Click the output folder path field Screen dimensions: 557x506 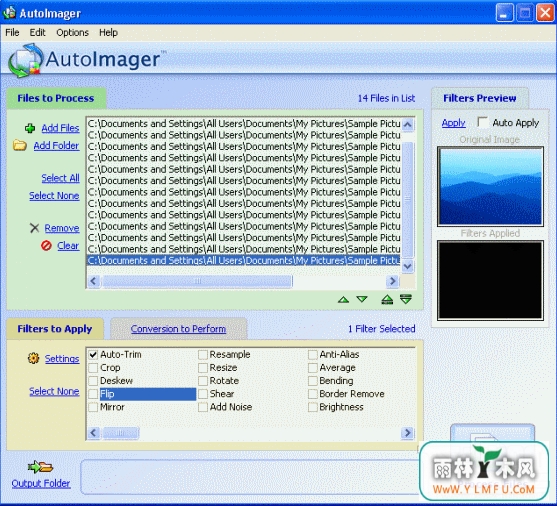click(250, 477)
